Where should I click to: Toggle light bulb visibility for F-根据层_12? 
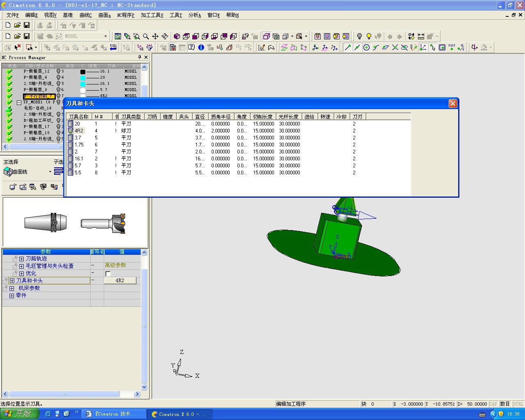[59, 71]
